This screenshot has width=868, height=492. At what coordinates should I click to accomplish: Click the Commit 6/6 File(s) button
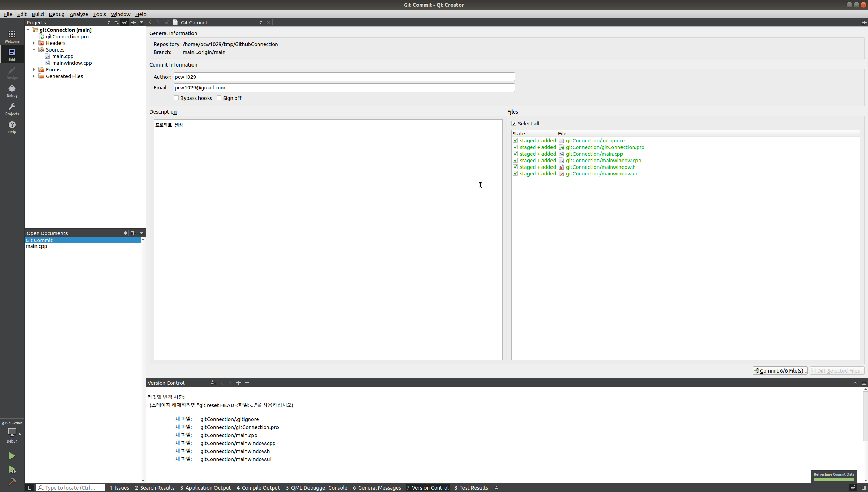pyautogui.click(x=779, y=370)
